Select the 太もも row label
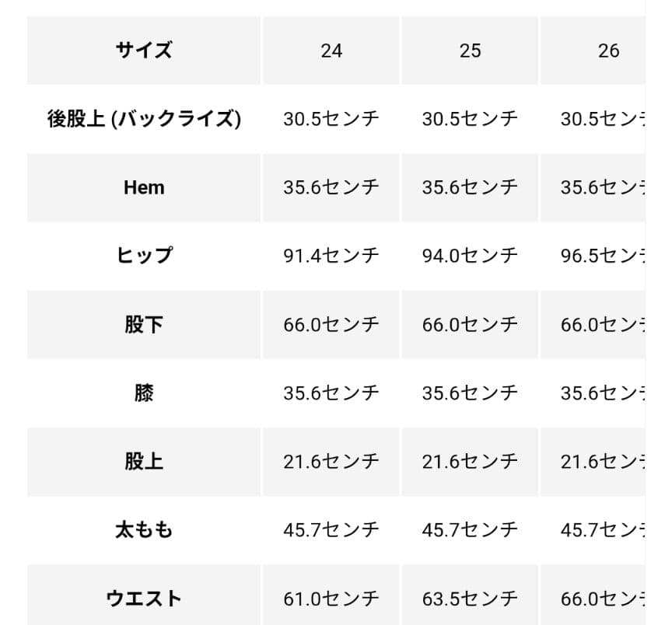This screenshot has height=625, width=672. click(144, 529)
